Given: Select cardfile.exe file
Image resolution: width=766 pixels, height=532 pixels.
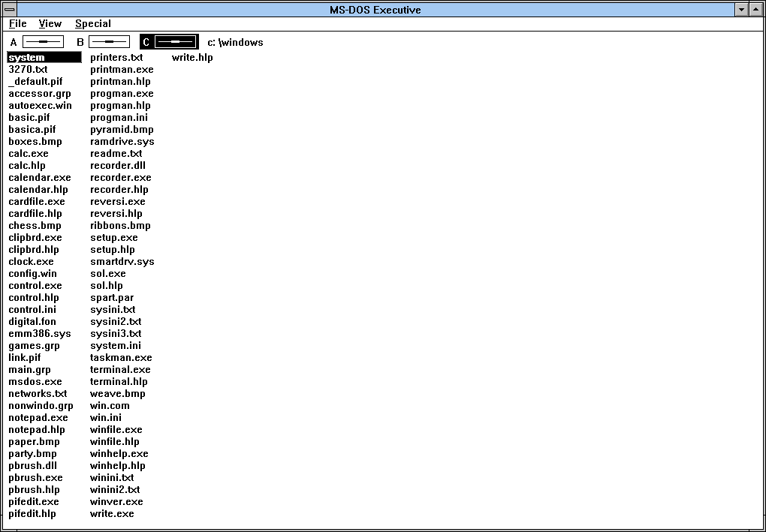Looking at the screenshot, I should tap(37, 202).
